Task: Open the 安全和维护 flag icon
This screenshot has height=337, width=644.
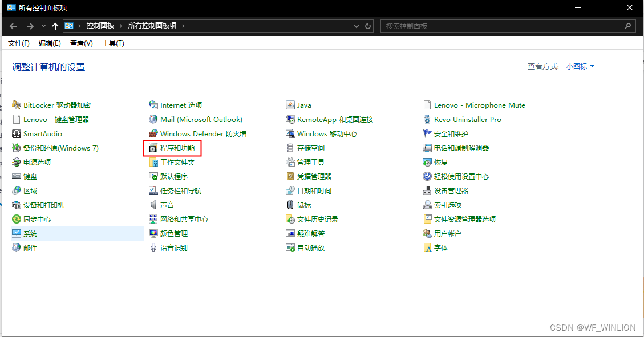Action: [x=427, y=134]
